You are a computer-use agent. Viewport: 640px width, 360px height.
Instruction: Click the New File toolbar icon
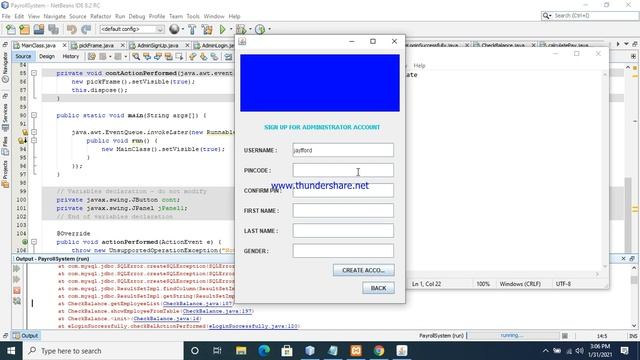[11, 29]
